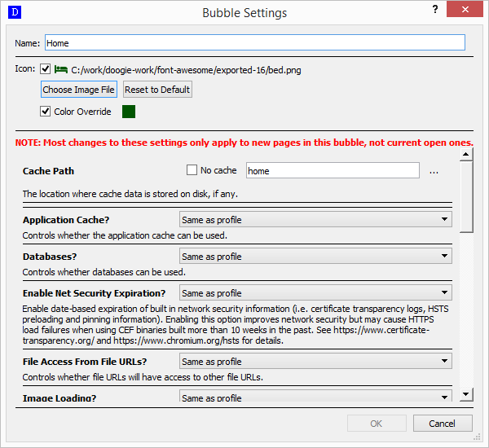The image size is (489, 448).
Task: Open the Application Cache dropdown
Action: tap(315, 219)
